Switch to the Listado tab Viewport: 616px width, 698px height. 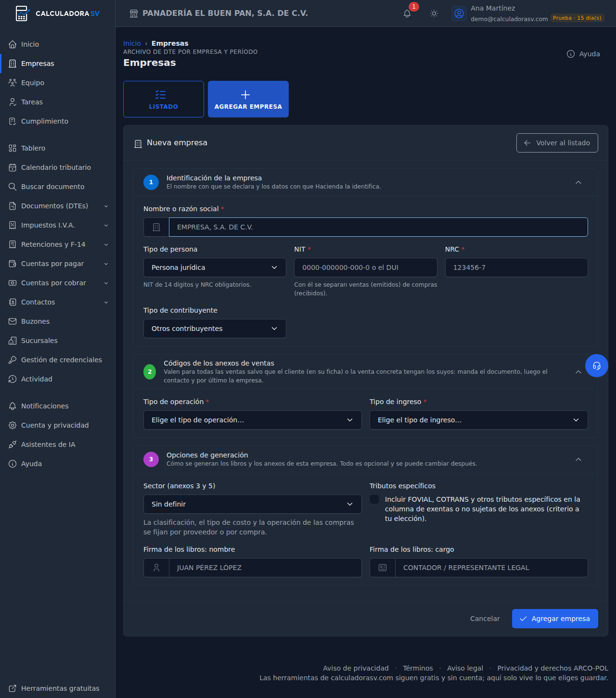point(164,99)
